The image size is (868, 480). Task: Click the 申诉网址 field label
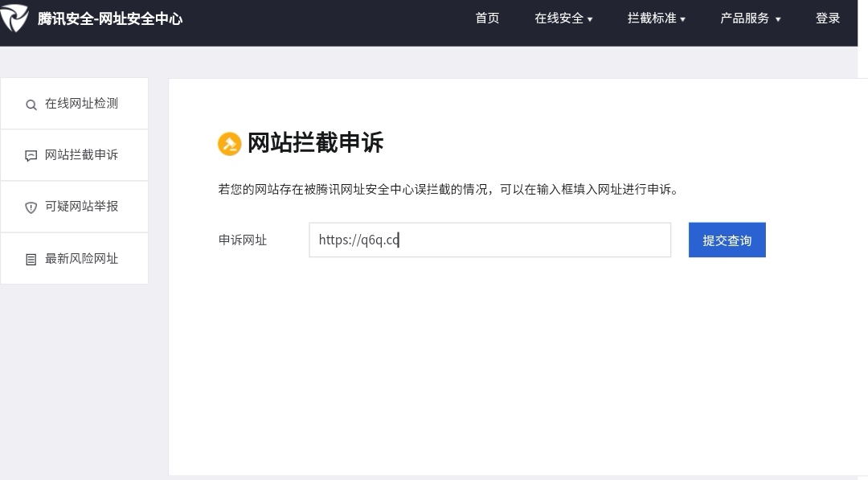(243, 240)
